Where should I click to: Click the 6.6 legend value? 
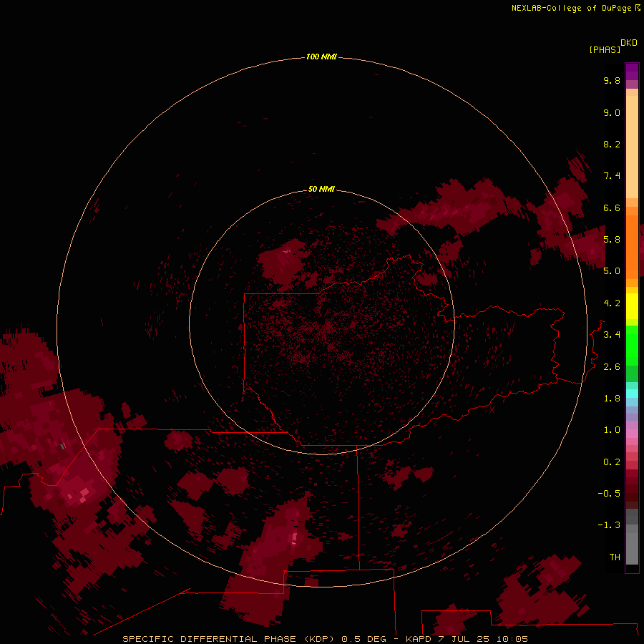(x=612, y=208)
